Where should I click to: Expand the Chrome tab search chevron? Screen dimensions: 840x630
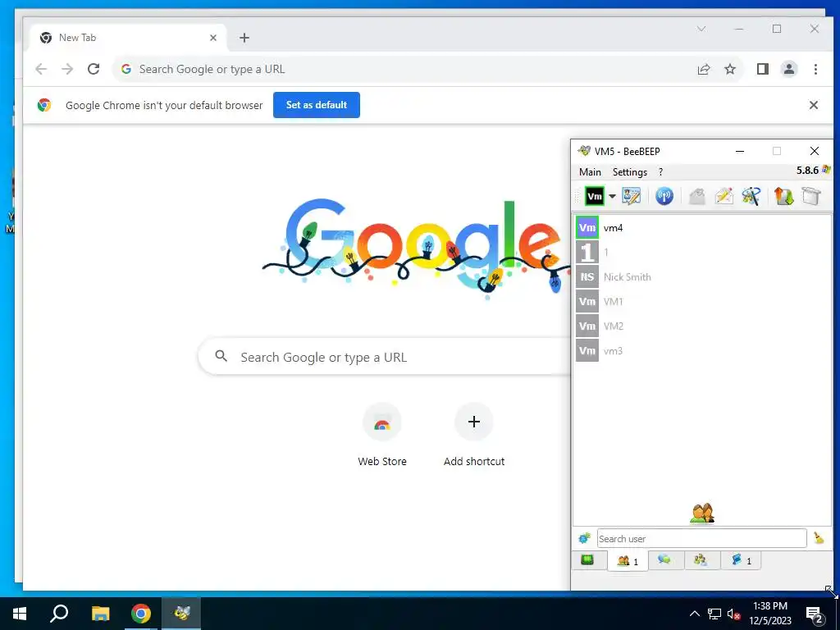point(701,29)
